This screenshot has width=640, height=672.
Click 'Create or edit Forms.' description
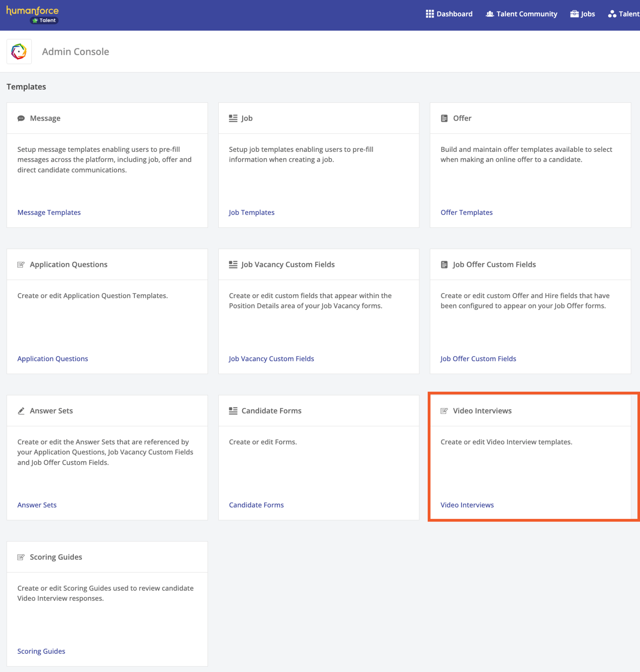(x=263, y=442)
